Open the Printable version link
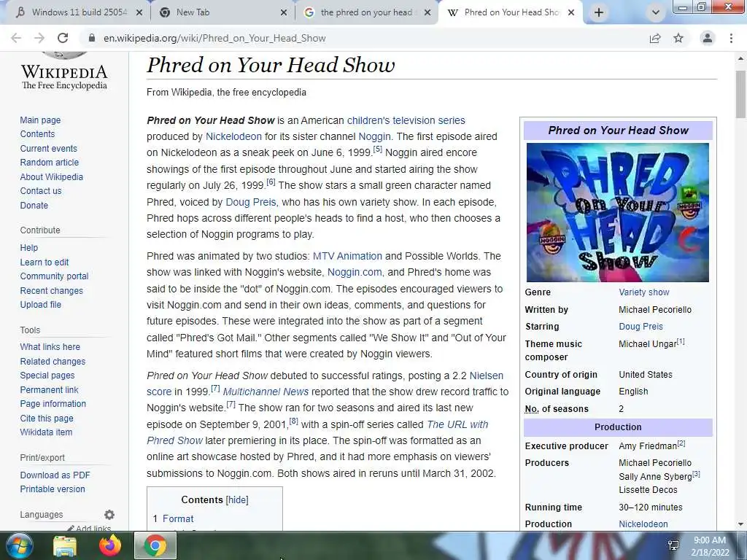The image size is (747, 560). (x=53, y=489)
